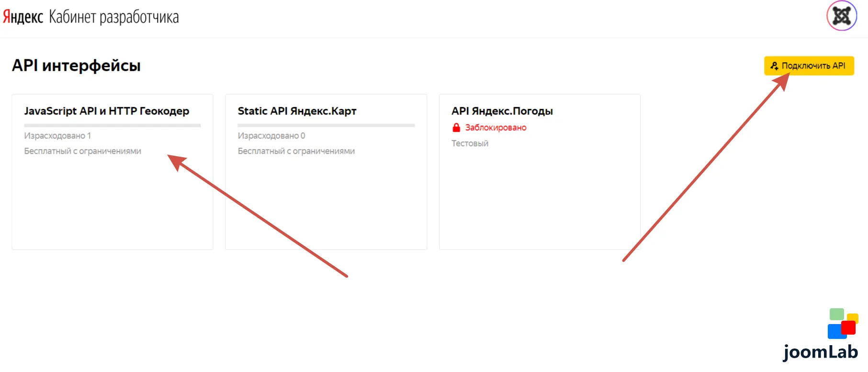Screen dimensions: 868x372
Task: Click Бесплатный с ограничениями in JavaScript API card
Action: 83,151
